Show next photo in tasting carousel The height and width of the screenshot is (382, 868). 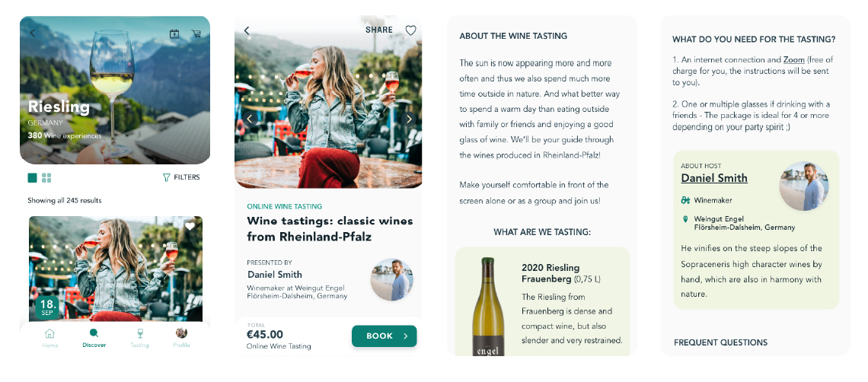point(409,119)
